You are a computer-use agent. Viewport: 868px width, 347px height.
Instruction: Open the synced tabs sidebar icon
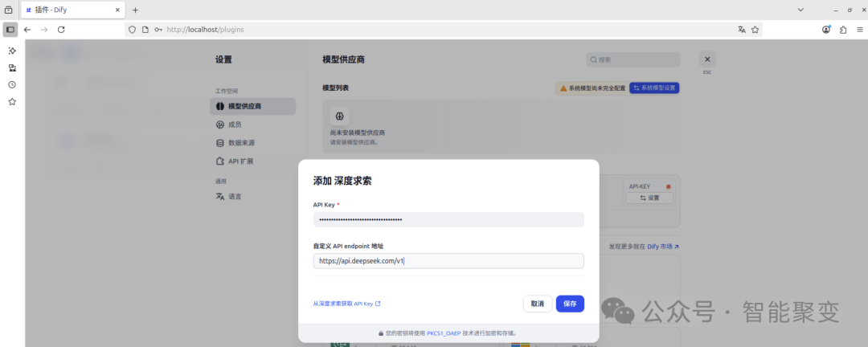click(x=12, y=67)
